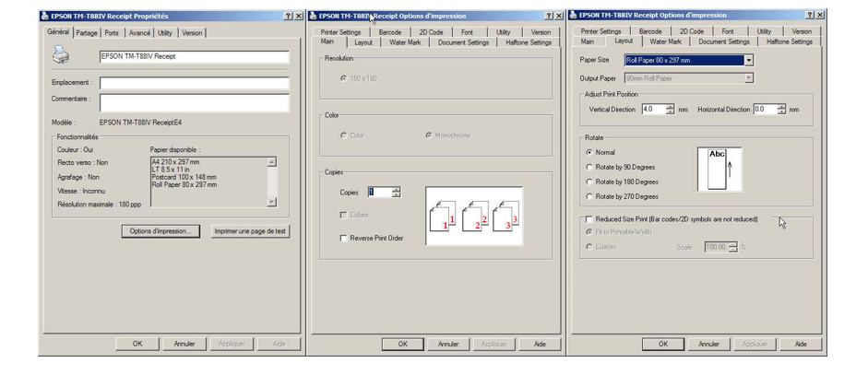Click the Commentaire text field
This screenshot has width=868, height=375.
pos(195,102)
